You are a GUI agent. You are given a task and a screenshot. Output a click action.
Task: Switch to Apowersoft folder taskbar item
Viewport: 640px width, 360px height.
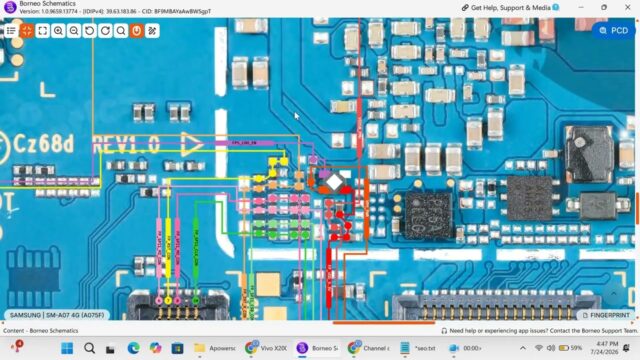[215, 348]
